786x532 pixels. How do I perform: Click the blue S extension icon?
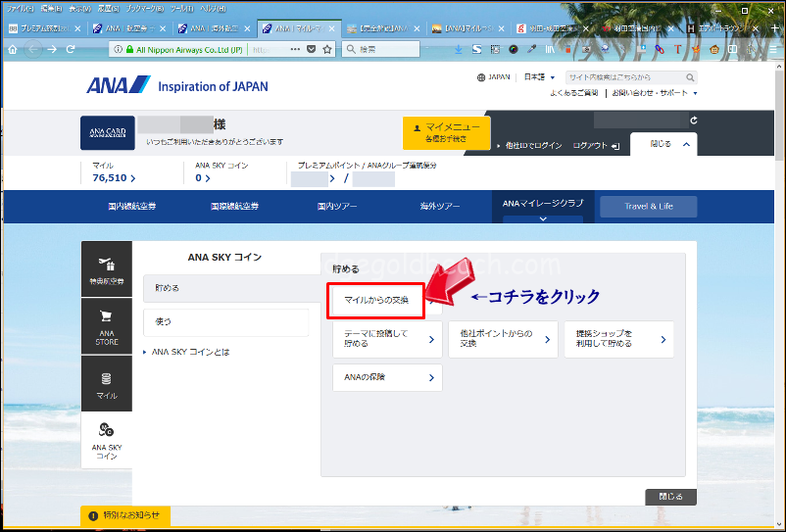(x=476, y=49)
